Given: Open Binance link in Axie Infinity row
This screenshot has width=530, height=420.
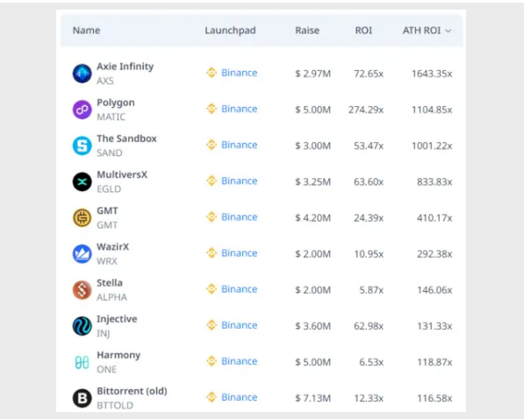Looking at the screenshot, I should 240,73.
